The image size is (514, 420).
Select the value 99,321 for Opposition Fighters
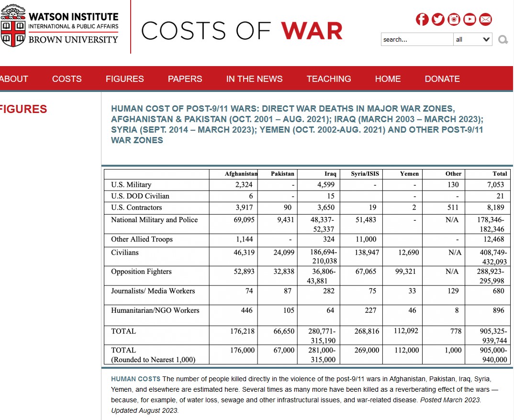tap(405, 272)
